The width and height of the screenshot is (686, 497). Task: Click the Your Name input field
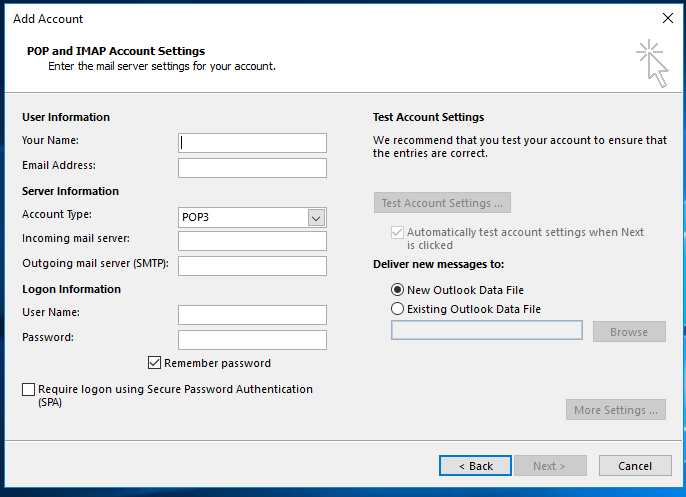coord(252,143)
